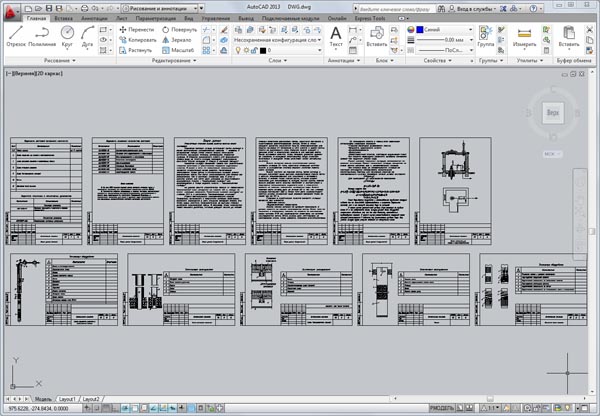Click the Группа group icon

[x=485, y=37]
